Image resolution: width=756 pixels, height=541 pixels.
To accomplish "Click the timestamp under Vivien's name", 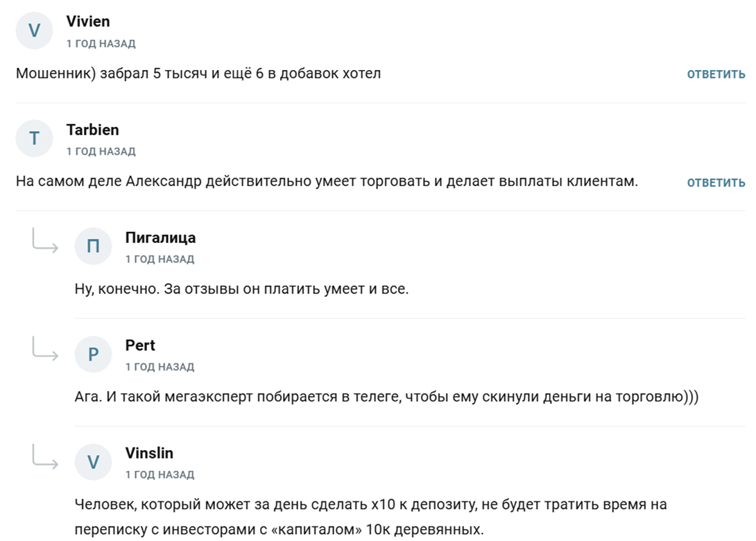I will tap(101, 44).
